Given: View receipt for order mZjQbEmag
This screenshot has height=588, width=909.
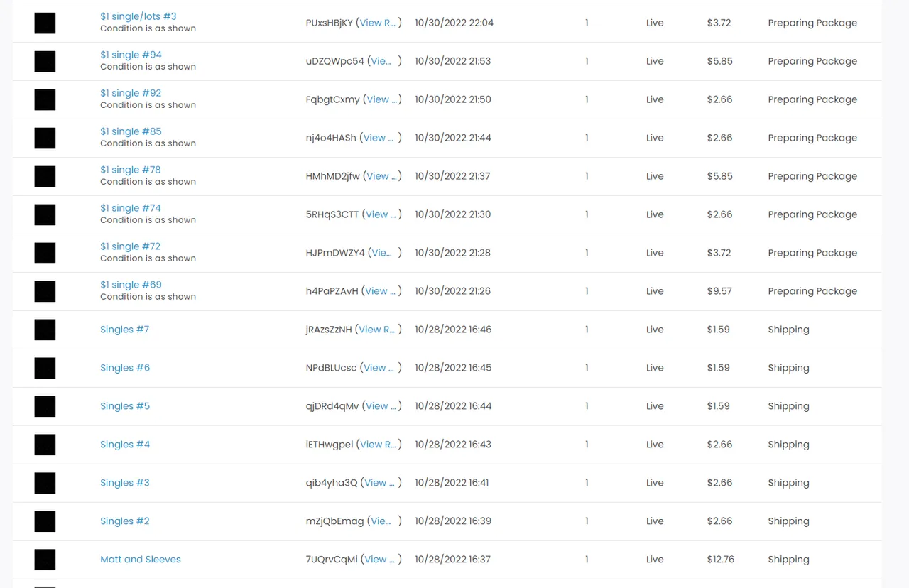Looking at the screenshot, I should (x=381, y=521).
